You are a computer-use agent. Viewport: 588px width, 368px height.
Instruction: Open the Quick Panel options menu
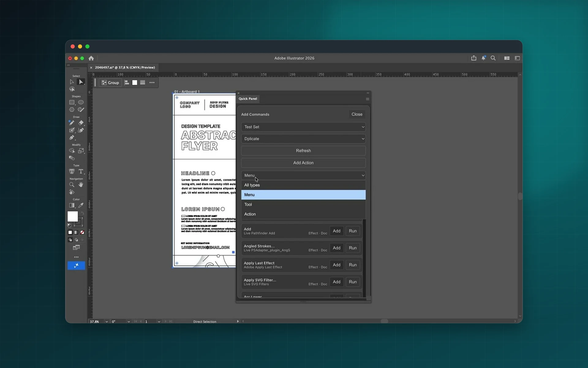(x=367, y=99)
